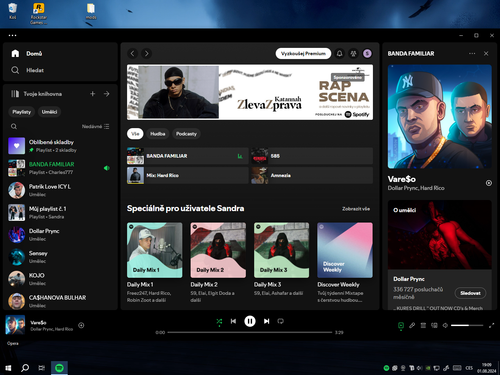Open the 585 shortcut tile
This screenshot has height=375, width=500.
312,156
